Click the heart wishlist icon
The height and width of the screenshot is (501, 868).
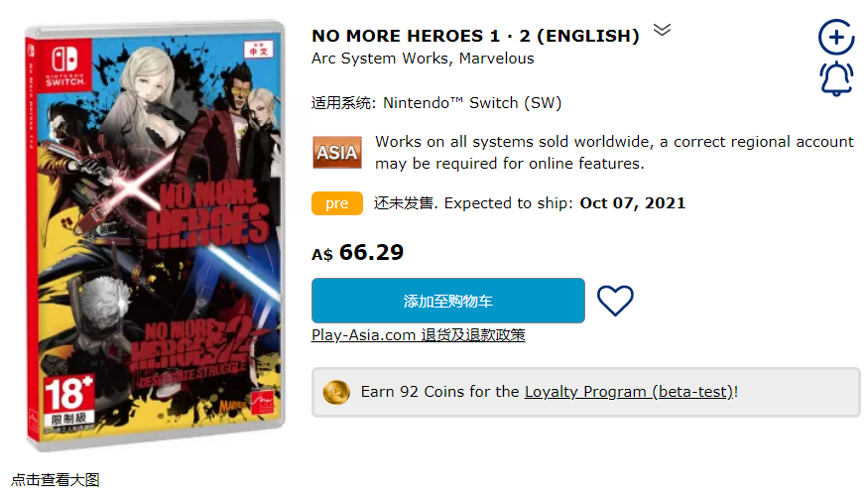[615, 301]
